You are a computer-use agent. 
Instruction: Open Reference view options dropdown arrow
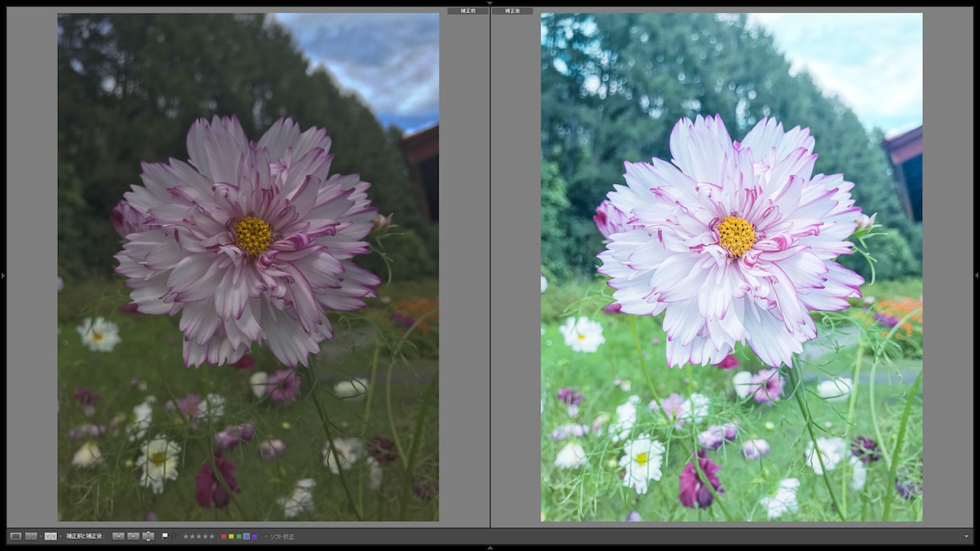pyautogui.click(x=41, y=536)
